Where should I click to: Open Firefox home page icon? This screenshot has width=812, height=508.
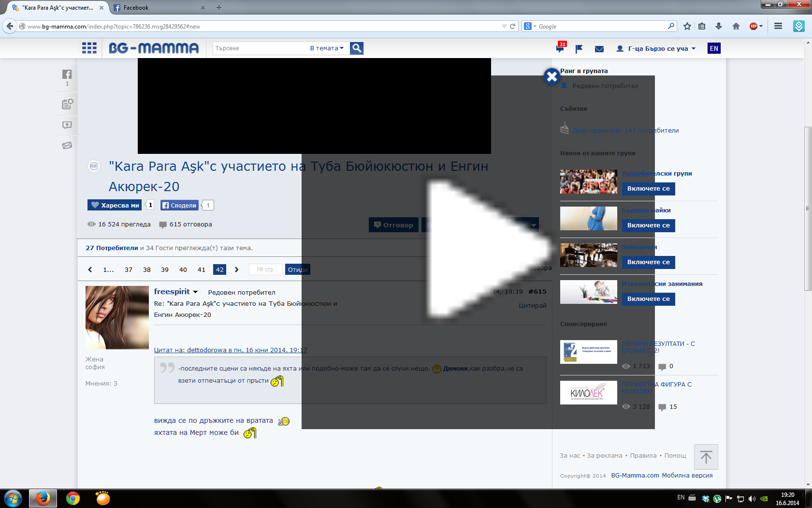coord(736,26)
